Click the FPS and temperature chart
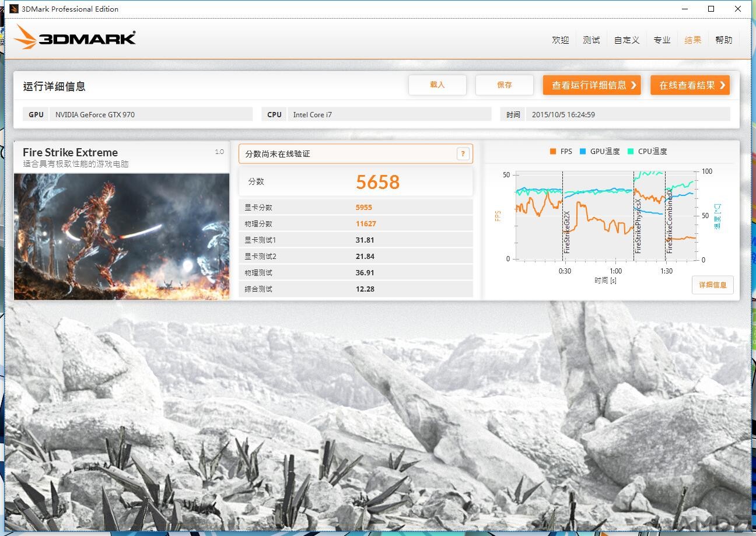756x536 pixels. (x=605, y=216)
